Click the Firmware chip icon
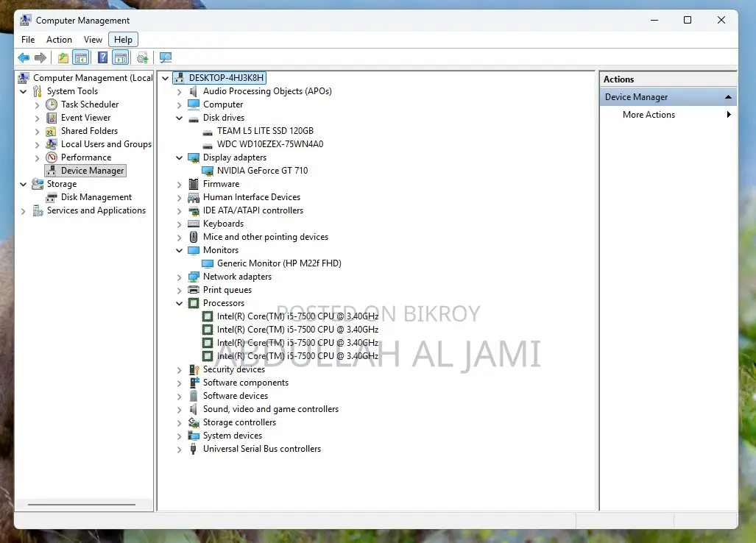The image size is (756, 543). pos(194,184)
